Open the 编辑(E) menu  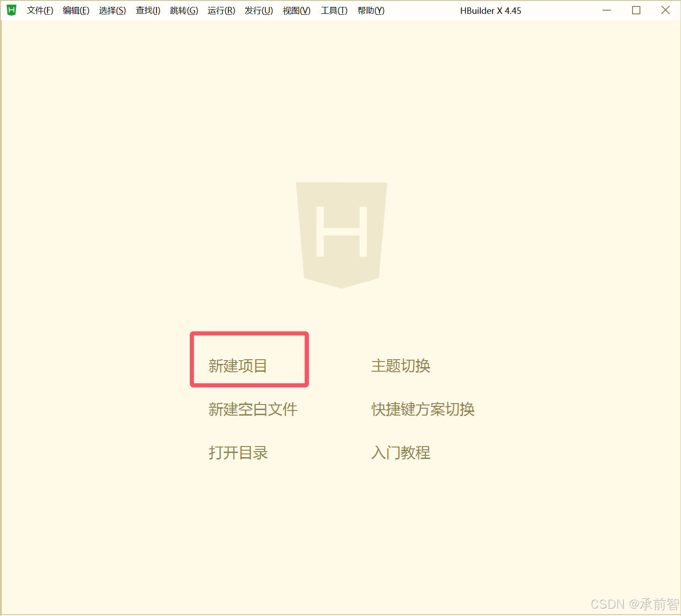pos(76,11)
